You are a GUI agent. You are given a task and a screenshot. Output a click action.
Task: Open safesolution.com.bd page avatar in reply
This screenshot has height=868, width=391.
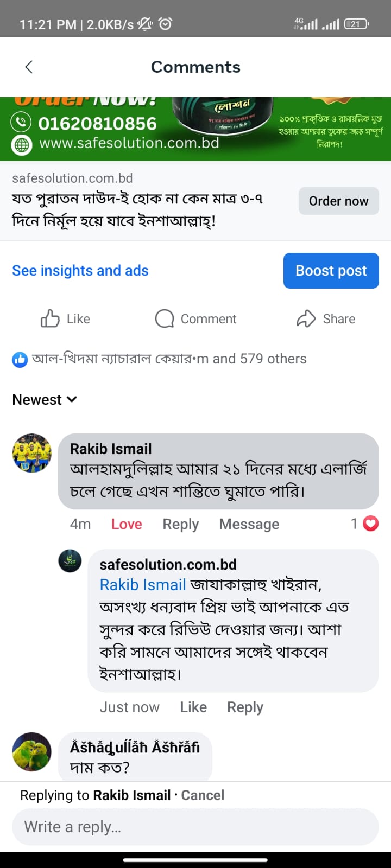pos(70,561)
